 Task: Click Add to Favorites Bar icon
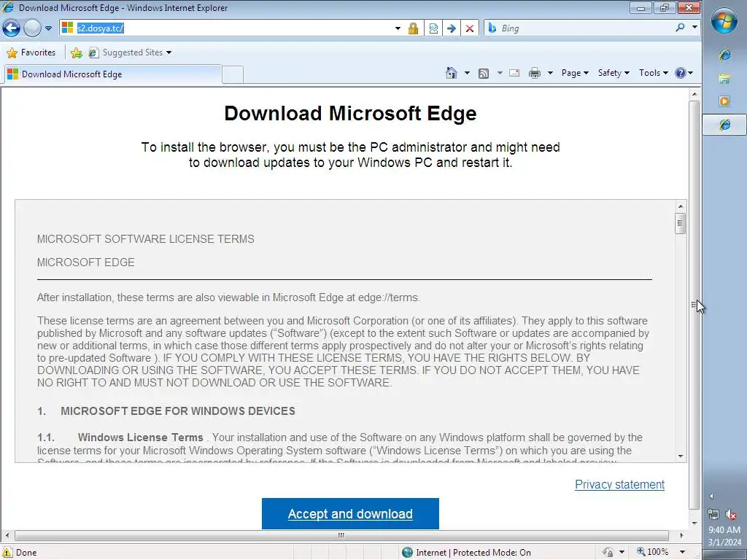(x=76, y=52)
